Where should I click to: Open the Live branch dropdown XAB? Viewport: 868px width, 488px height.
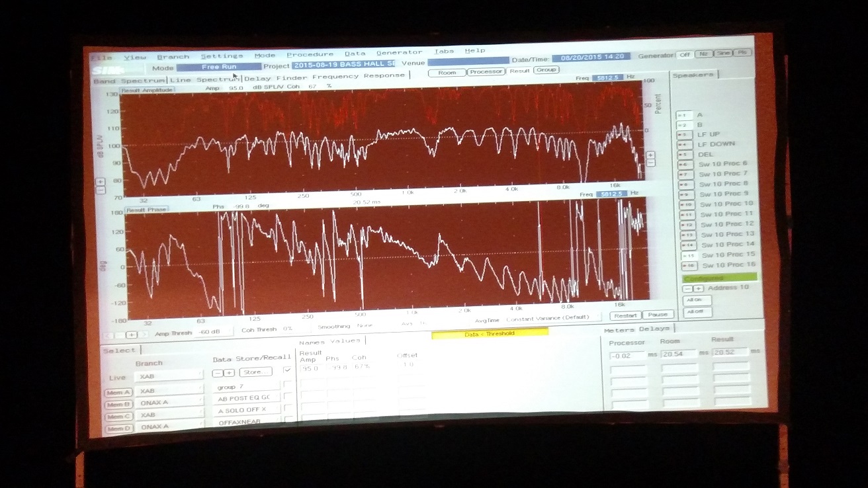169,377
